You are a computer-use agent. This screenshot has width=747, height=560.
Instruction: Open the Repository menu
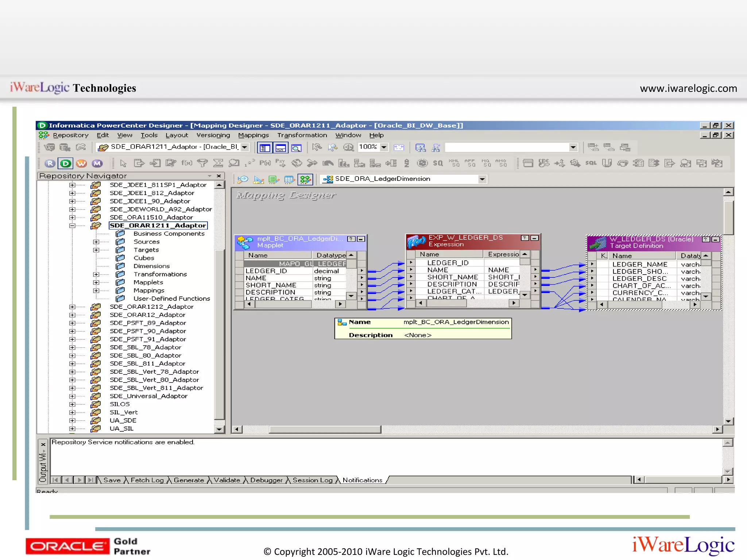pyautogui.click(x=71, y=135)
